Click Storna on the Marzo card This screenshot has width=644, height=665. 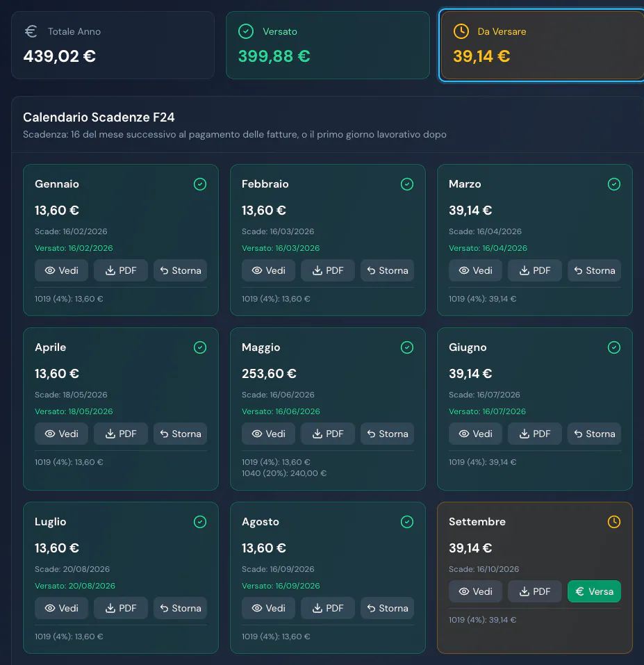pyautogui.click(x=595, y=270)
